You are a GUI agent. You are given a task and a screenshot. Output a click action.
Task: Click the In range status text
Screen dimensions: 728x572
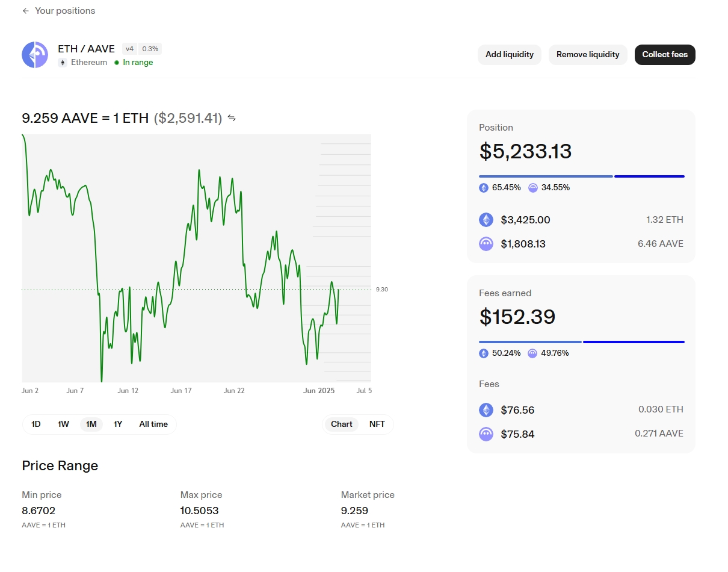coord(138,63)
